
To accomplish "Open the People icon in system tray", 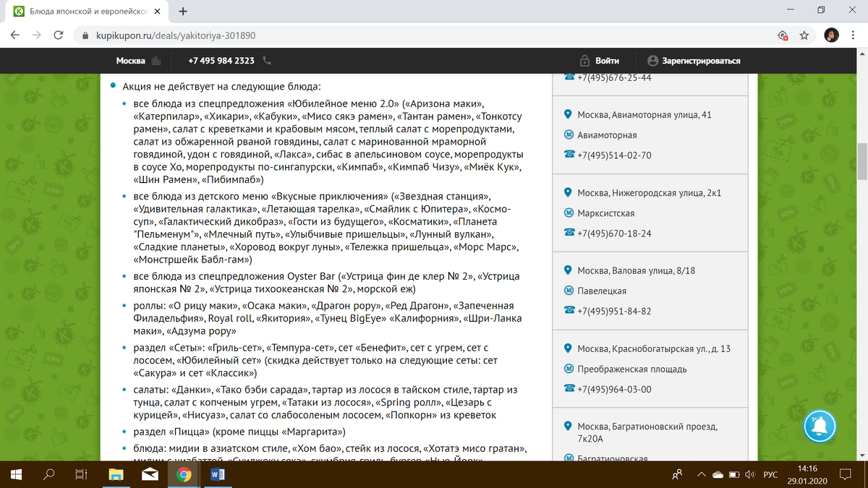I will tap(677, 475).
